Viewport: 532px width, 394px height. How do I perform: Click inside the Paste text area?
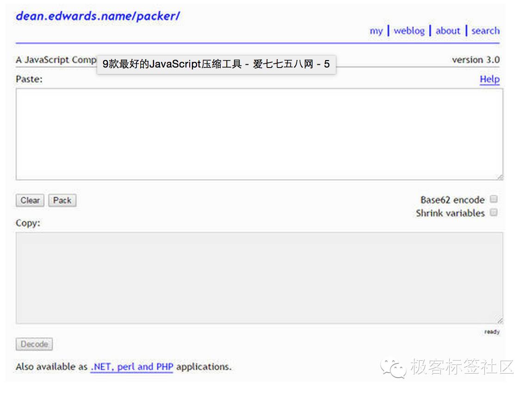click(259, 134)
